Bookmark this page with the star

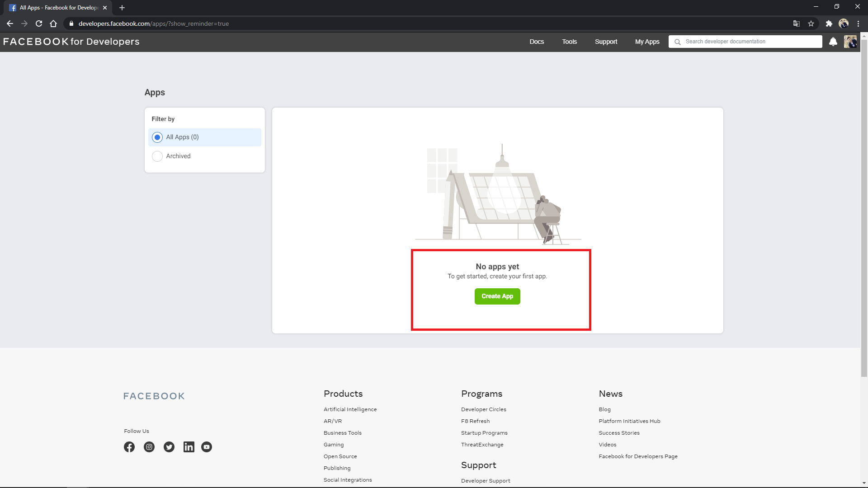pos(811,23)
